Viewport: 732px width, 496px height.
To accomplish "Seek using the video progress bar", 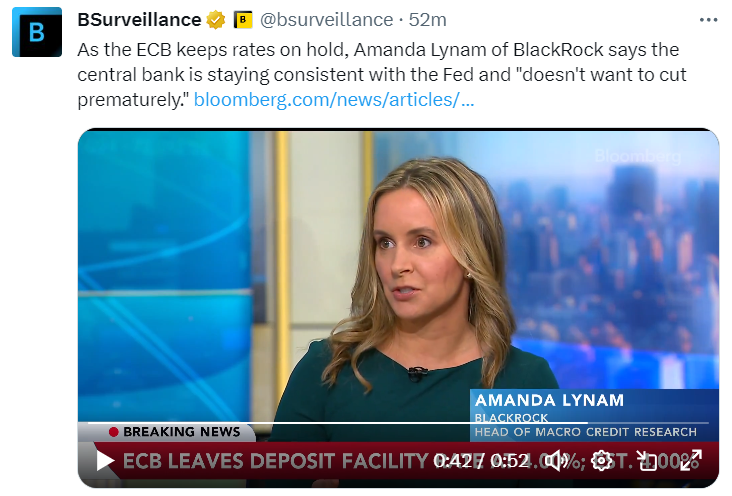I will (300, 423).
